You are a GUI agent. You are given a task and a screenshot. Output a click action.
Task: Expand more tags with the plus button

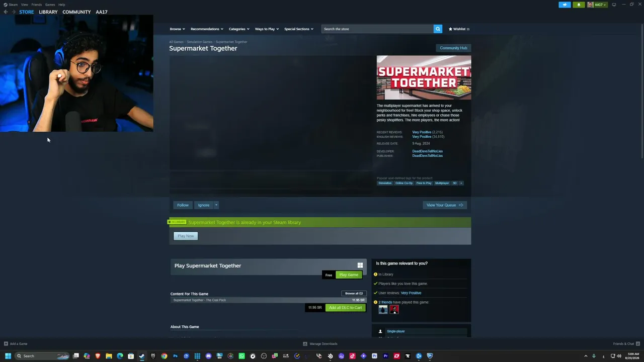pos(461,183)
